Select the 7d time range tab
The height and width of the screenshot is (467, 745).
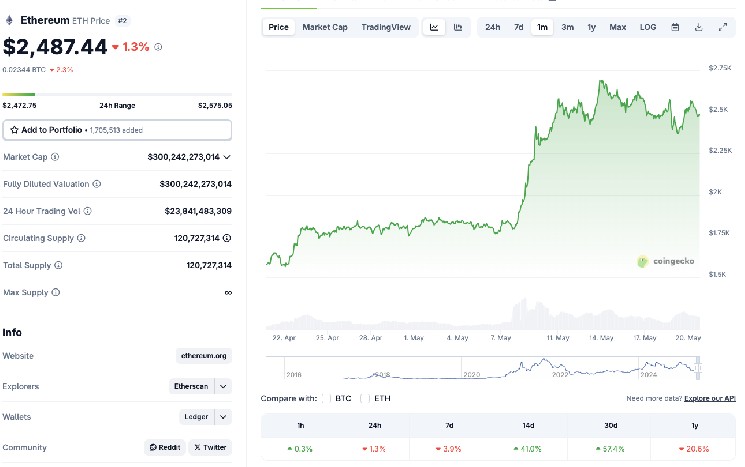pyautogui.click(x=518, y=27)
